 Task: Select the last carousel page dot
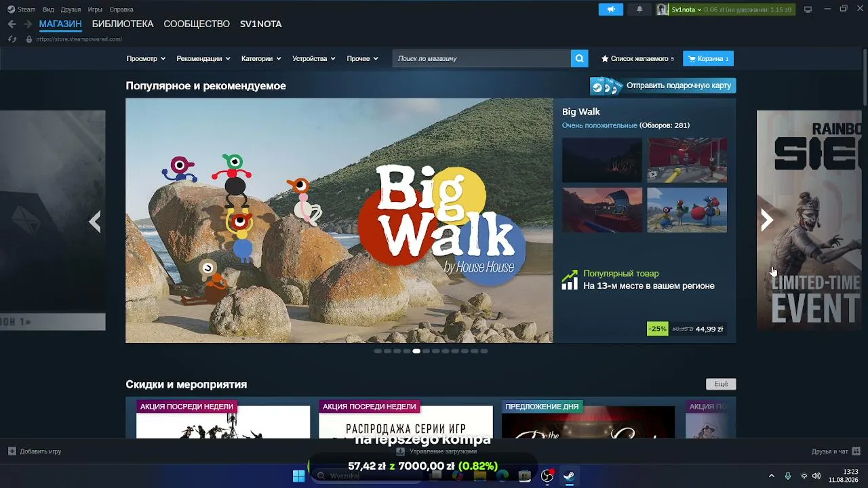tap(484, 351)
